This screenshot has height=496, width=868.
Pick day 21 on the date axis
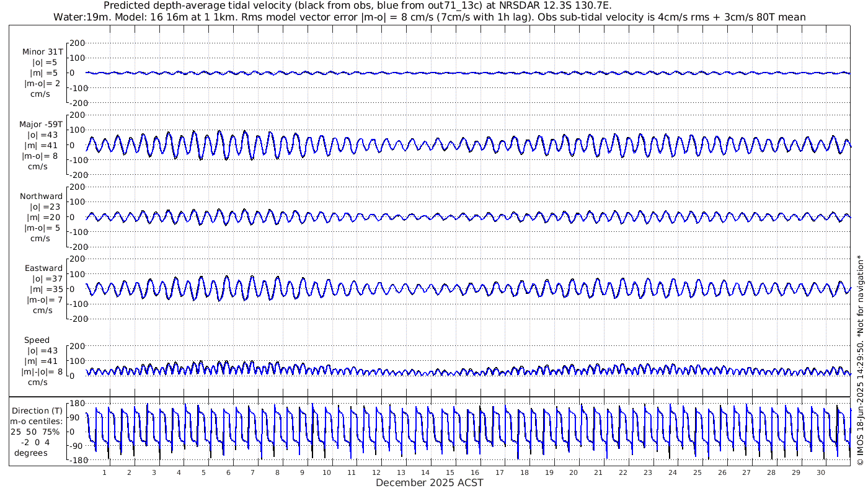598,472
